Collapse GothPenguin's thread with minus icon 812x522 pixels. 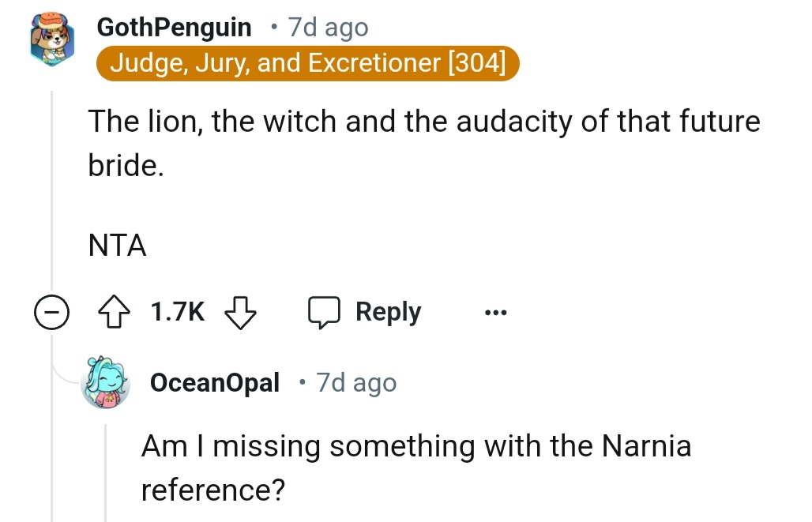(x=50, y=314)
